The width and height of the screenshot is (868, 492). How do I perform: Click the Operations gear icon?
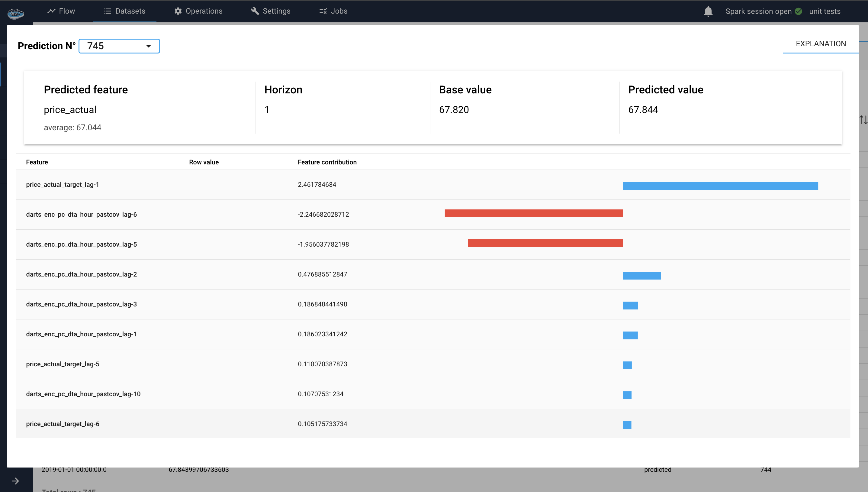click(x=178, y=11)
